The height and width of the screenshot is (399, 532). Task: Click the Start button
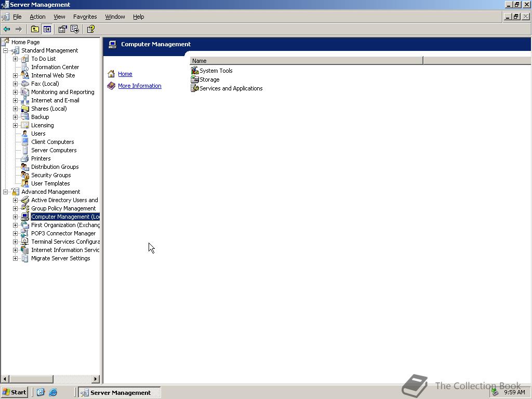[14, 392]
